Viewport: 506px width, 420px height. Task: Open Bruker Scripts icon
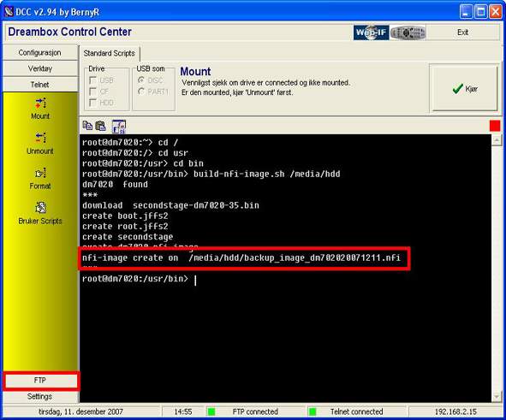tap(40, 208)
